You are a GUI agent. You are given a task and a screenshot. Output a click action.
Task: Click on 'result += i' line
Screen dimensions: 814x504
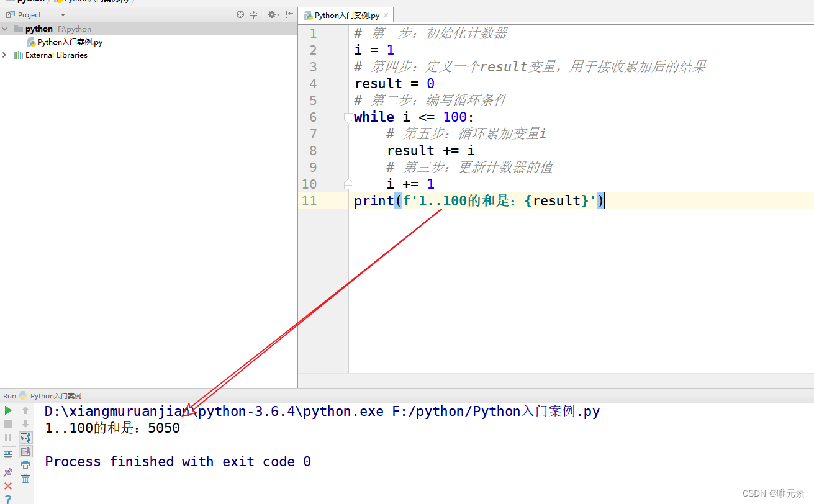(x=431, y=151)
